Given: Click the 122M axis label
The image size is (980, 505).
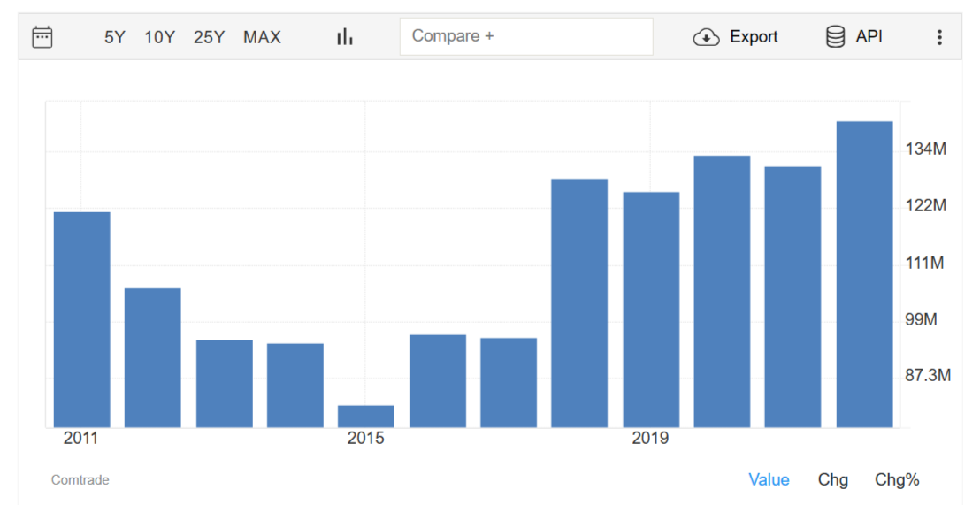Looking at the screenshot, I should 926,205.
